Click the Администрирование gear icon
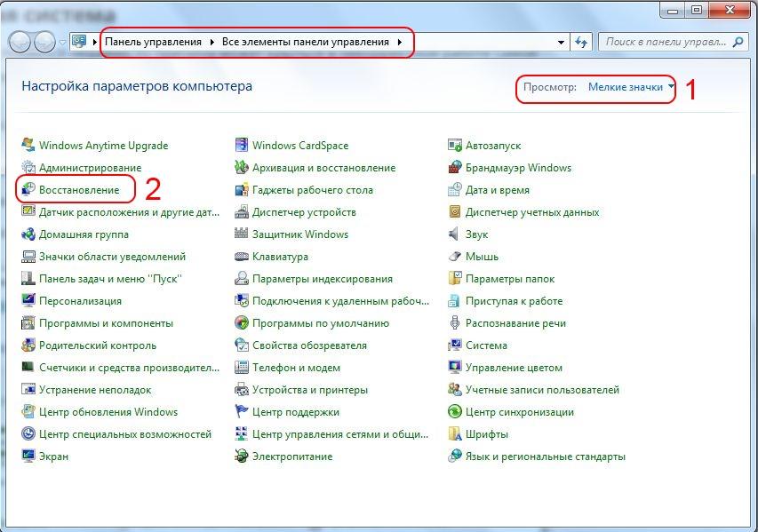This screenshot has width=758, height=532. coord(28,167)
